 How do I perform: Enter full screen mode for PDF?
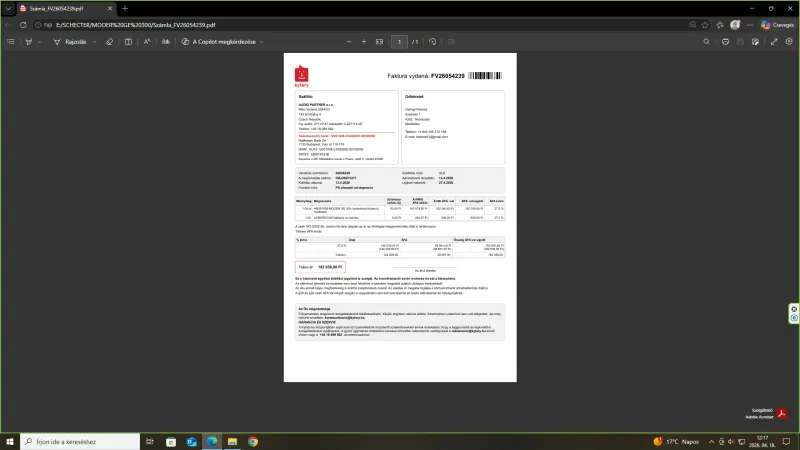click(773, 42)
